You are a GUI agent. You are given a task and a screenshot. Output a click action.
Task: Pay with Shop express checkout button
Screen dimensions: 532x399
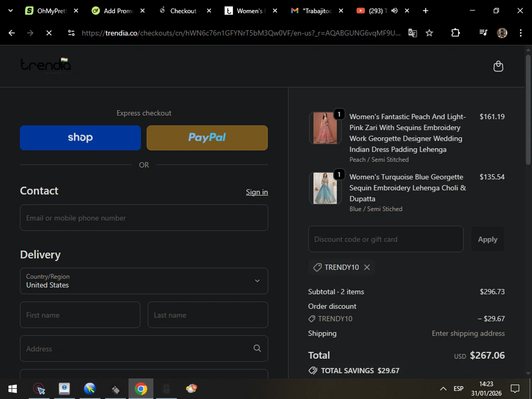pos(81,138)
